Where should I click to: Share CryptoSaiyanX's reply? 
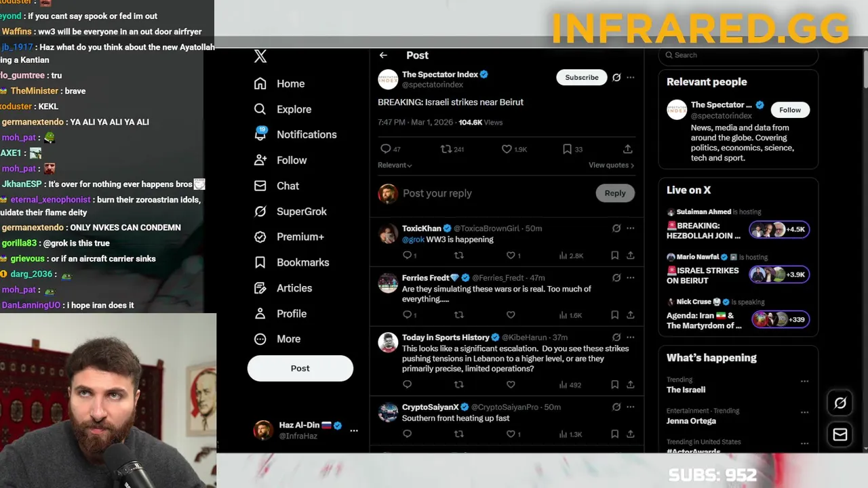[631, 434]
